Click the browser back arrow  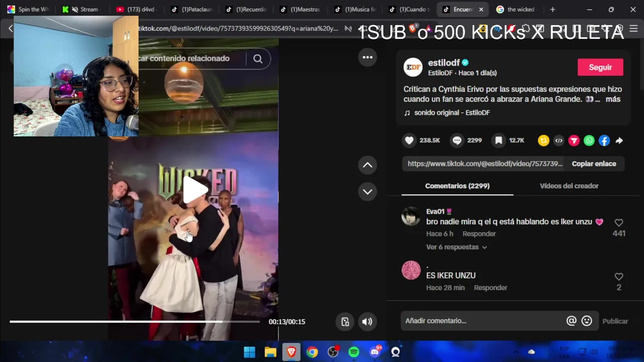(x=11, y=29)
